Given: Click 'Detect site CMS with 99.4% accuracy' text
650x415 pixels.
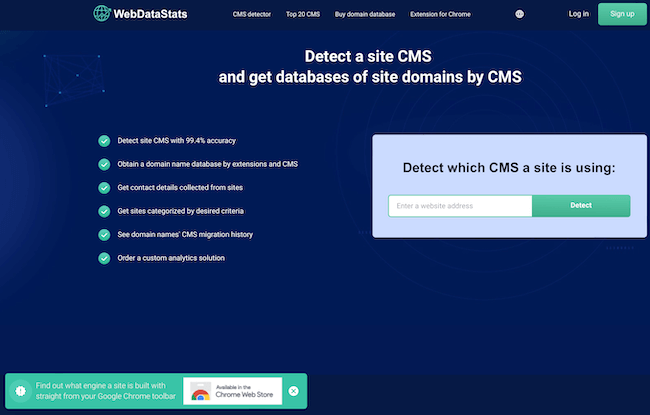Looking at the screenshot, I should [177, 141].
